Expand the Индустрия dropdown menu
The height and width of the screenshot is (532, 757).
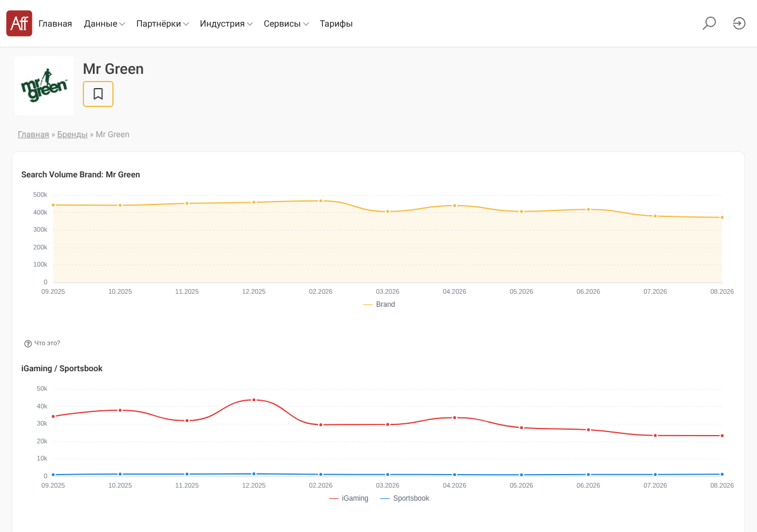coord(227,24)
